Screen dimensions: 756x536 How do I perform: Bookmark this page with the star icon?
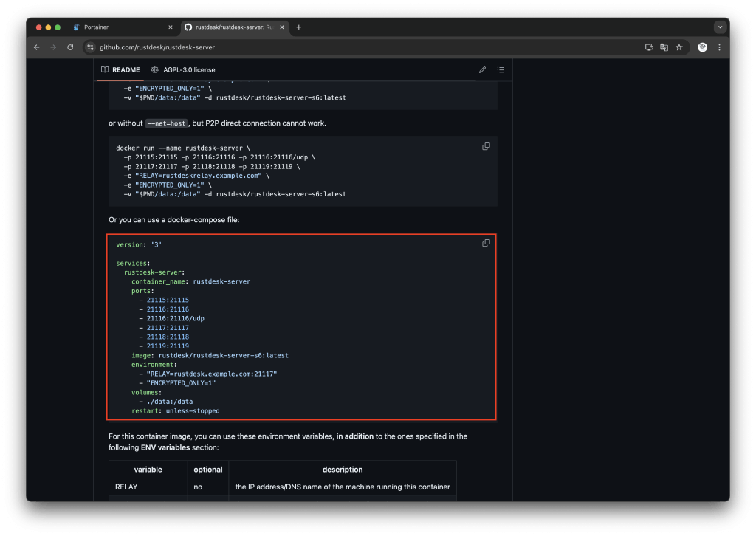(678, 47)
